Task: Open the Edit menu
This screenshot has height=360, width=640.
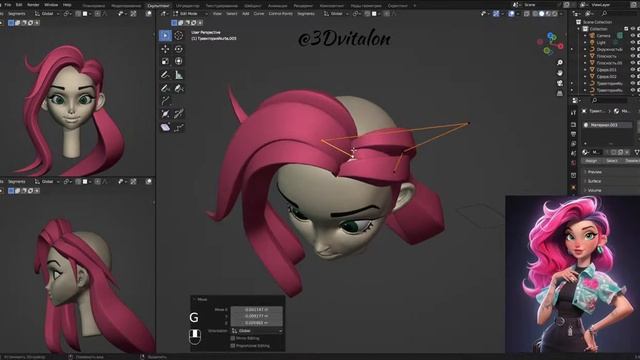Action: 19,5
